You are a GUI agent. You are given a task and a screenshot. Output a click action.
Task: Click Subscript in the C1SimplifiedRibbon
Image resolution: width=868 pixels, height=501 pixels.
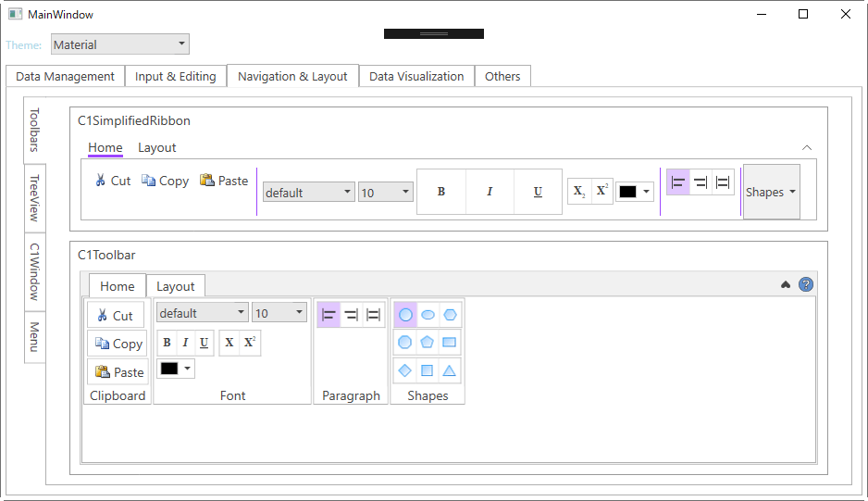tap(579, 192)
